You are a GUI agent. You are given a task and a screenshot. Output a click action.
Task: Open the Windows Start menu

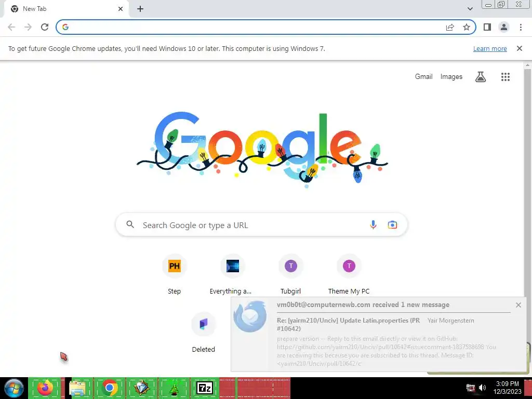point(14,388)
